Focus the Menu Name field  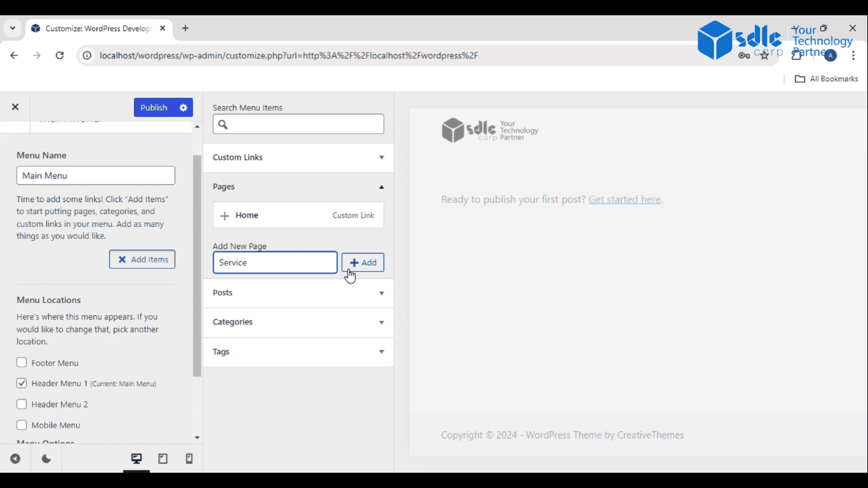(95, 175)
